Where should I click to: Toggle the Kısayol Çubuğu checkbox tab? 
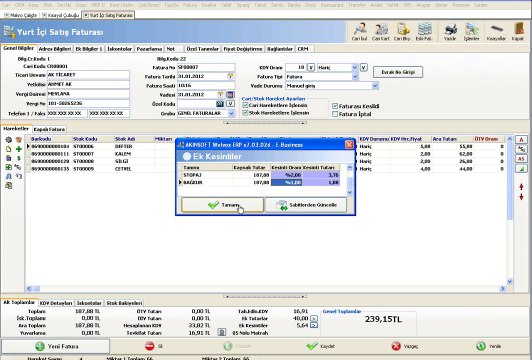point(44,15)
